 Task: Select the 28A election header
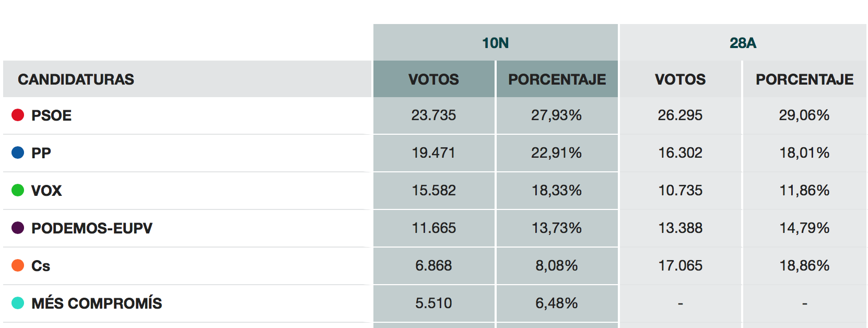(743, 43)
